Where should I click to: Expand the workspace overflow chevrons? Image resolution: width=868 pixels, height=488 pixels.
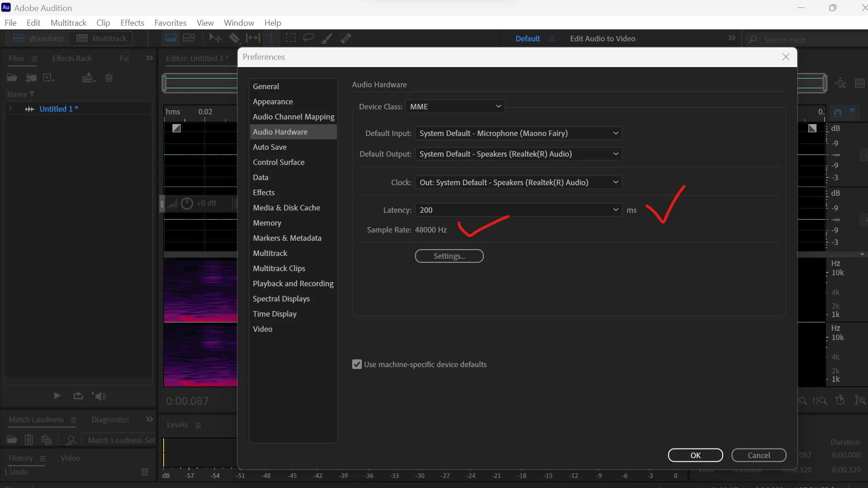(x=732, y=38)
